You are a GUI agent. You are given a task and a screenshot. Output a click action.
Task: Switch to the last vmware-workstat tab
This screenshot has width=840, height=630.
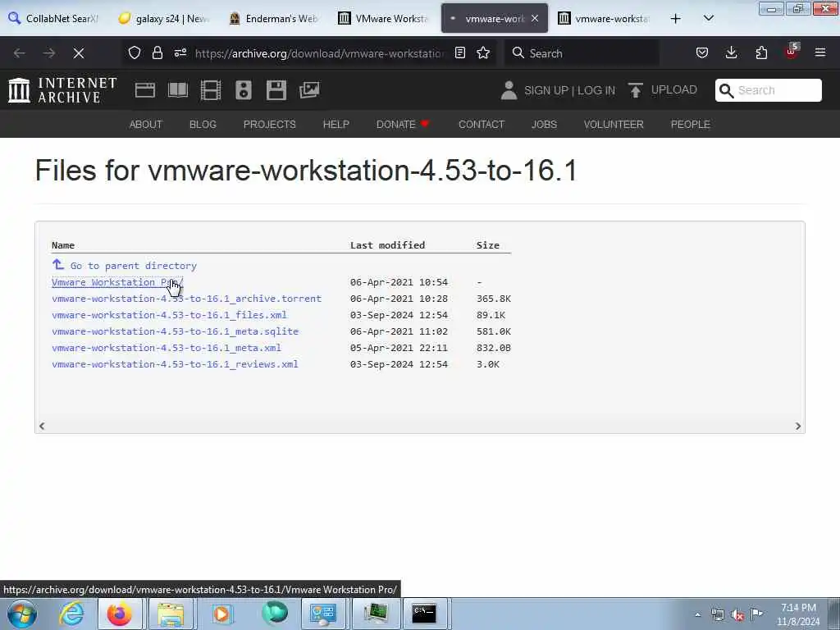point(604,19)
